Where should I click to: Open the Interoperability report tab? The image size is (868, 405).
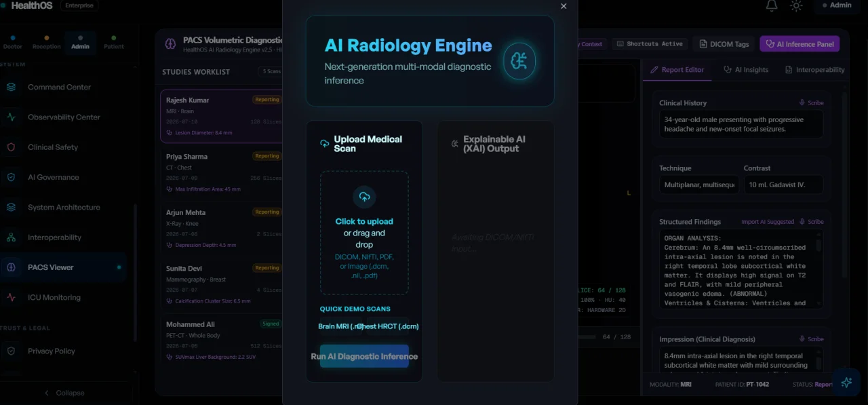pyautogui.click(x=815, y=70)
